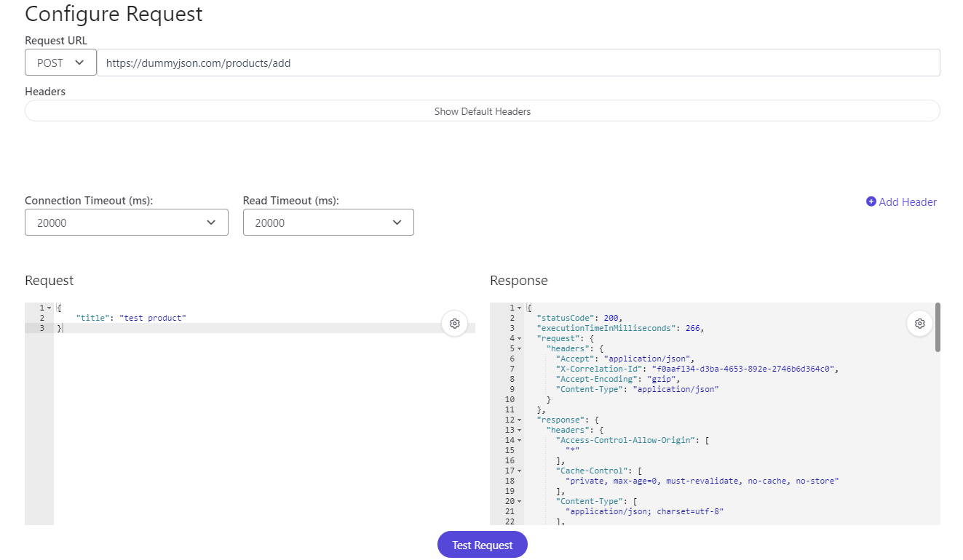The width and height of the screenshot is (963, 560).
Task: Collapse the fold arrow on Request line 1
Action: click(x=49, y=308)
